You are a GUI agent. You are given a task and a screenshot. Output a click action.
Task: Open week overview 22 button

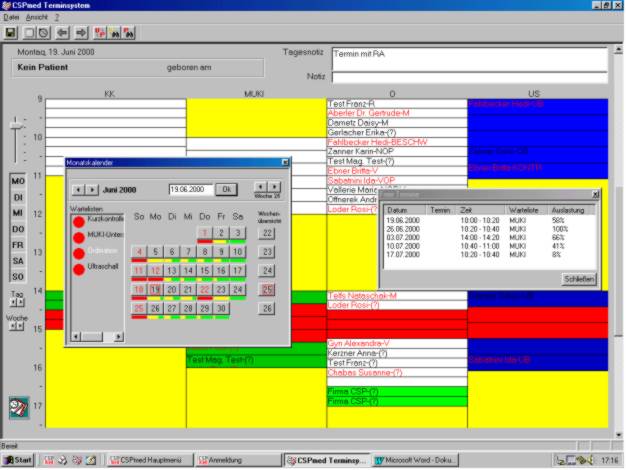(x=267, y=233)
